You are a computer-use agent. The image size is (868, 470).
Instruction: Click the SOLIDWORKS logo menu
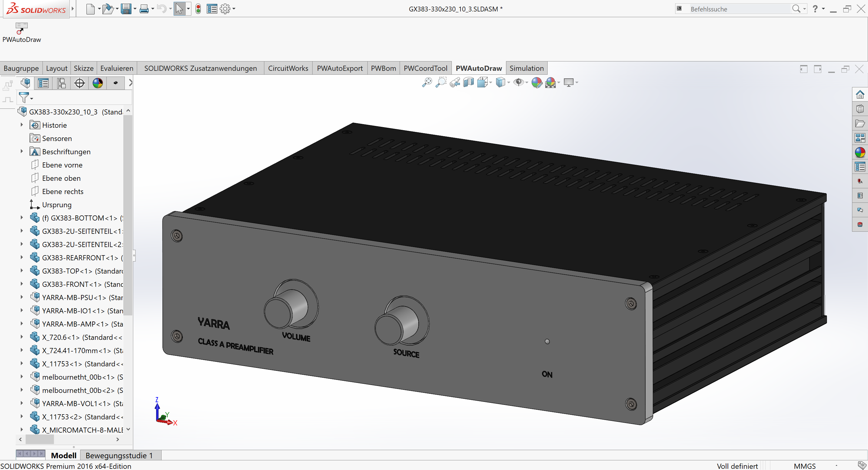click(36, 9)
